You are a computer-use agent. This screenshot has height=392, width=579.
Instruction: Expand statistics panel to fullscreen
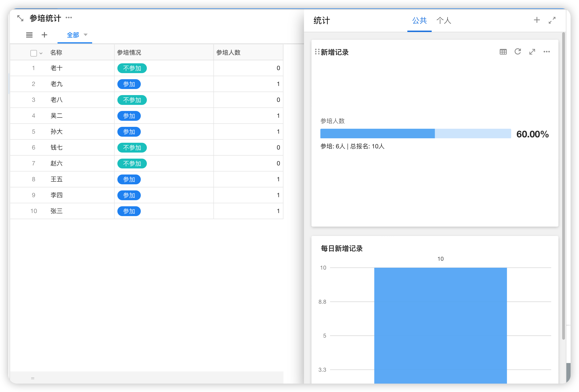(x=552, y=20)
